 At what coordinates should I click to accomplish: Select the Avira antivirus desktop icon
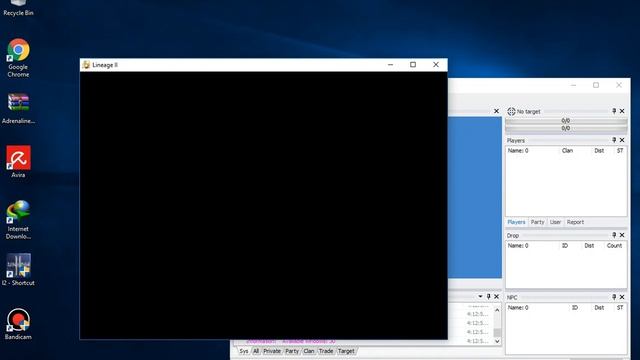click(18, 162)
